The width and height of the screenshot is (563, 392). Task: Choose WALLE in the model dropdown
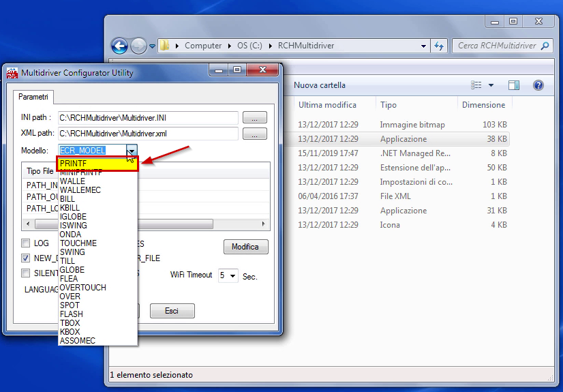pos(97,181)
